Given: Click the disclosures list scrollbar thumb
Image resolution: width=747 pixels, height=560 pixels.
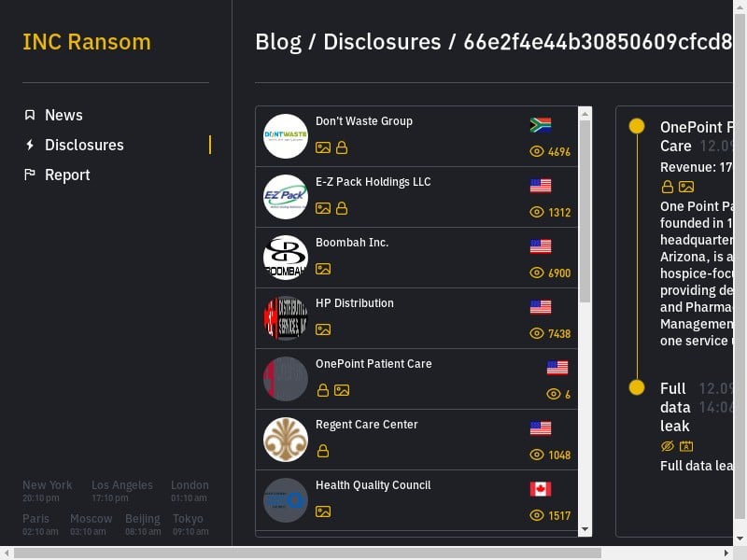Looking at the screenshot, I should [x=585, y=211].
